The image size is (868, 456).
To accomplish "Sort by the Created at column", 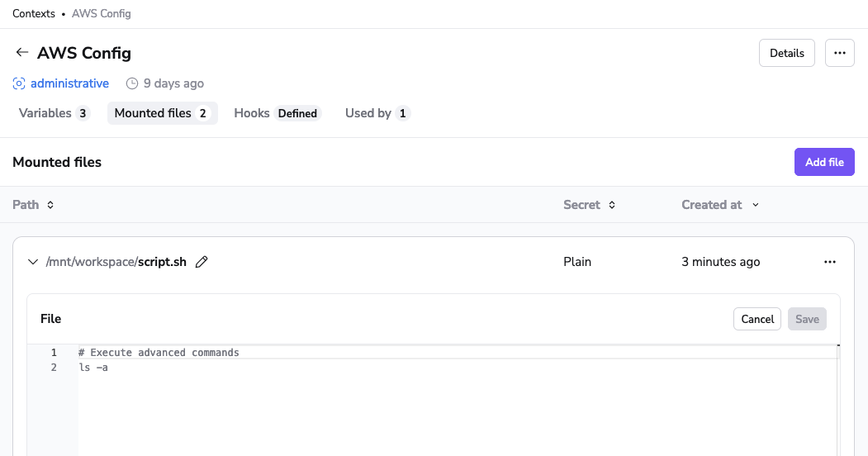I will [x=719, y=205].
